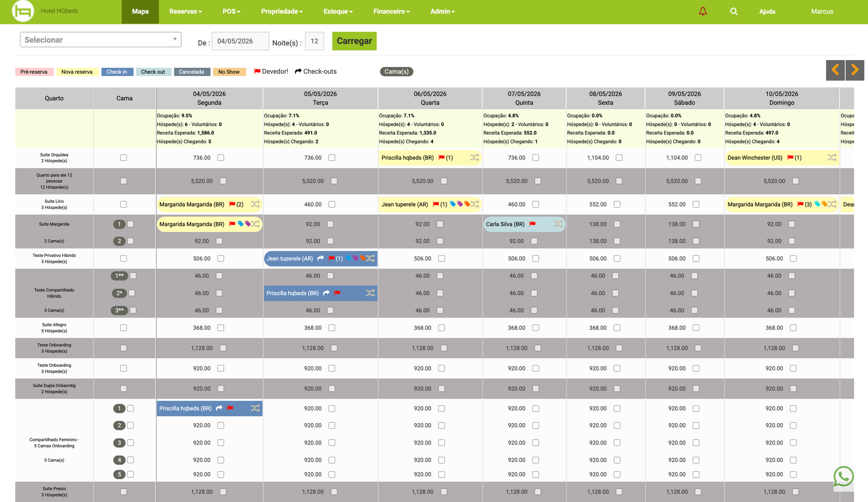Expand the Reservas menu
Image resolution: width=868 pixels, height=502 pixels.
click(x=185, y=11)
